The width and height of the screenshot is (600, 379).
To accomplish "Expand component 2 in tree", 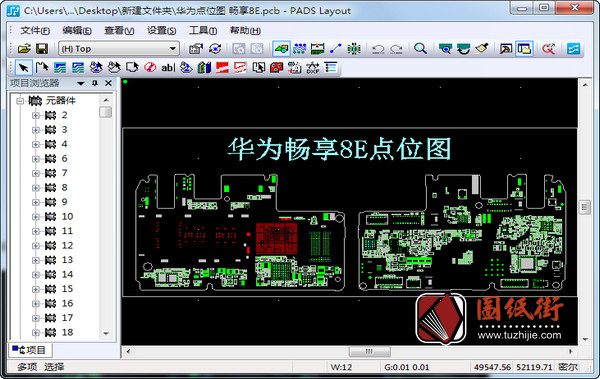I will (36, 115).
